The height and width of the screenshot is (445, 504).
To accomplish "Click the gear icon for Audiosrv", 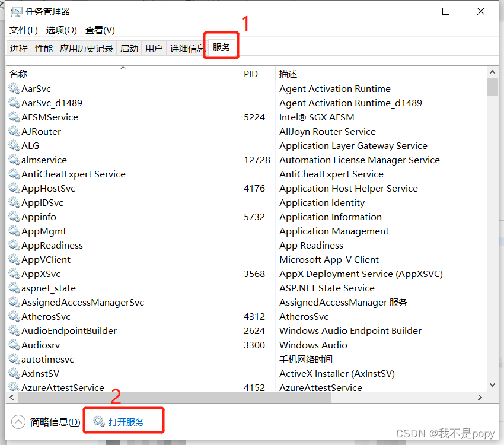I will pyautogui.click(x=14, y=345).
